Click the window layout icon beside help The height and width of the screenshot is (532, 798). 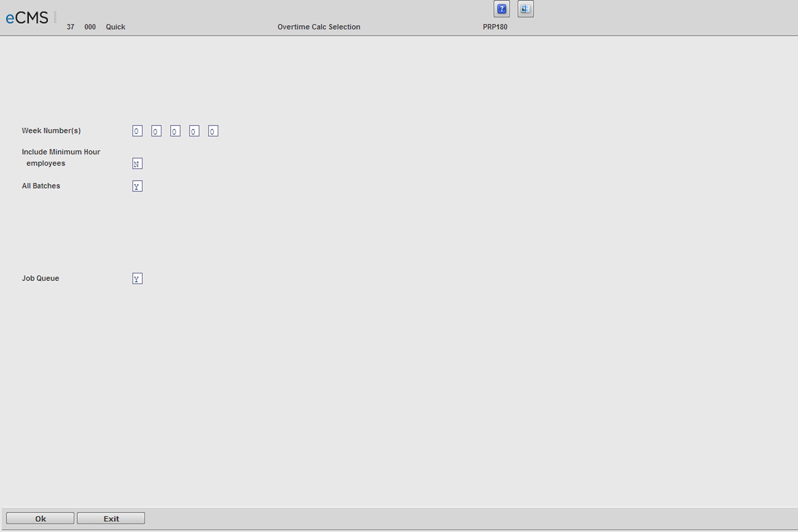[x=526, y=9]
